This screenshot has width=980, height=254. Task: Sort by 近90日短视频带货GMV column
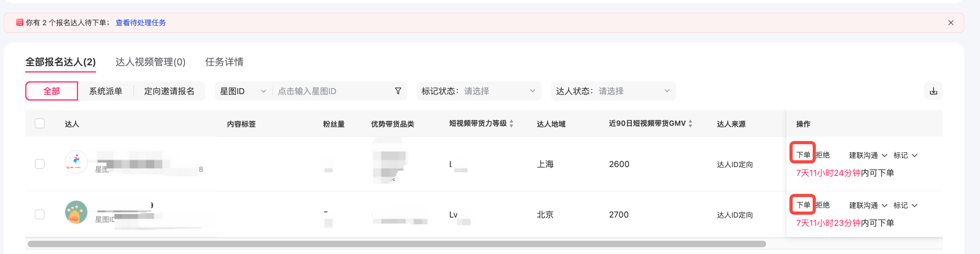[x=690, y=124]
